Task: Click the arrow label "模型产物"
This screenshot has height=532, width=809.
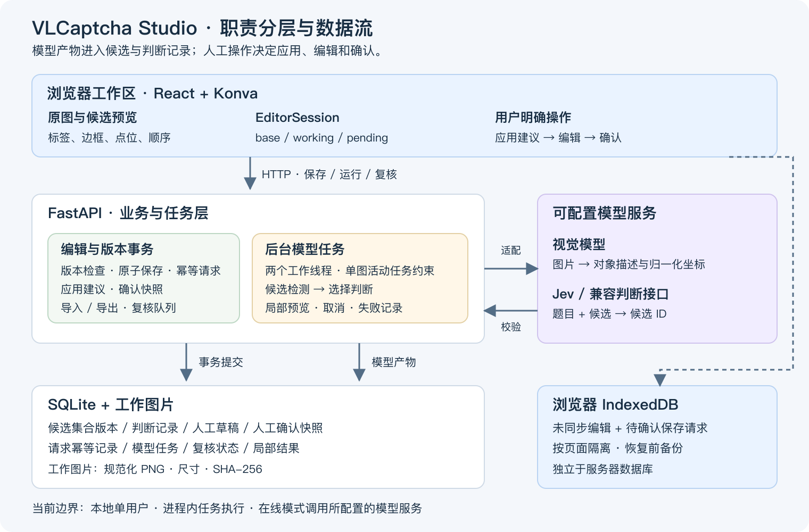Action: coord(394,362)
